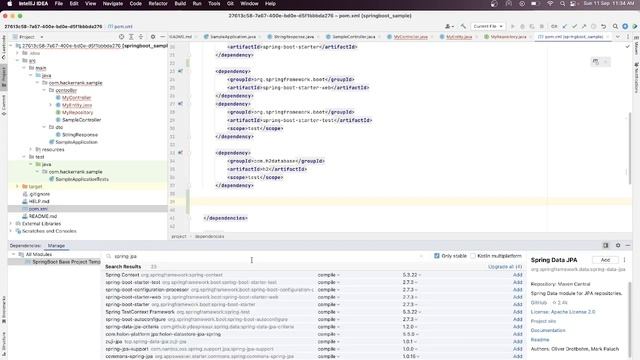Select spring-boot-starter-web search result row
The height and width of the screenshot is (360, 640).
(313, 297)
